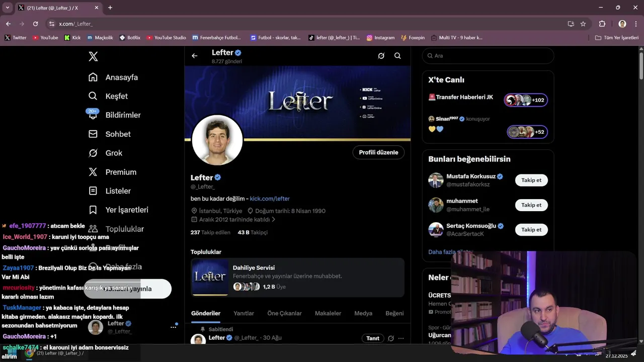Switch to the Gönderiler tab
Viewport: 644px width, 362px height.
pos(206,313)
